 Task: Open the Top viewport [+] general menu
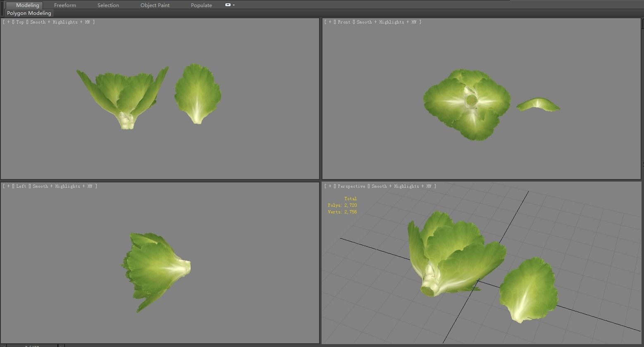pyautogui.click(x=8, y=22)
